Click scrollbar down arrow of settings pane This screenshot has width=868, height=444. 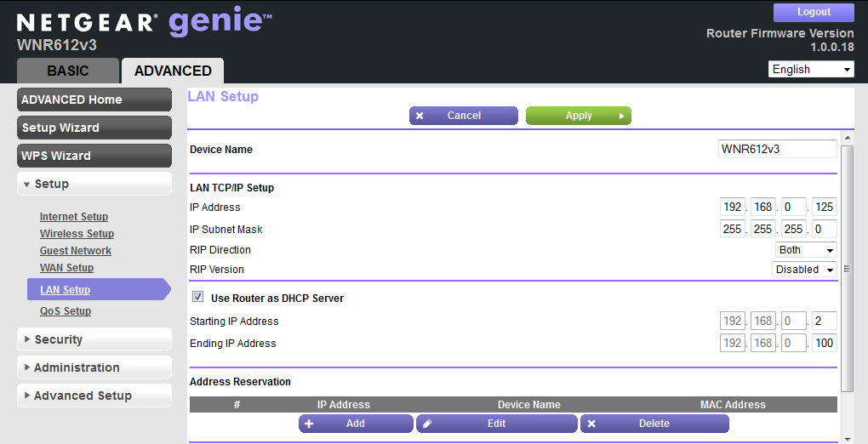(x=847, y=439)
